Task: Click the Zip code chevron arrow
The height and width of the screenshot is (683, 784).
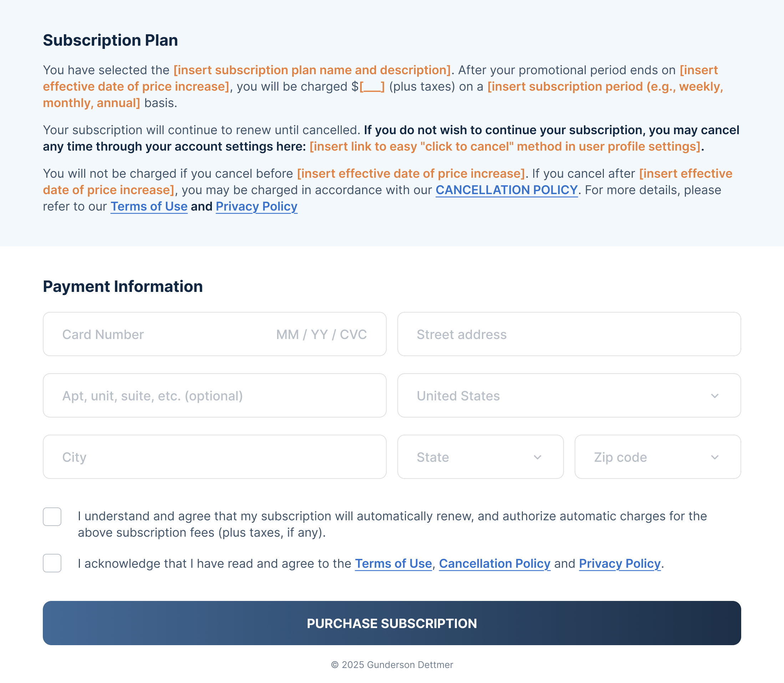Action: [715, 457]
